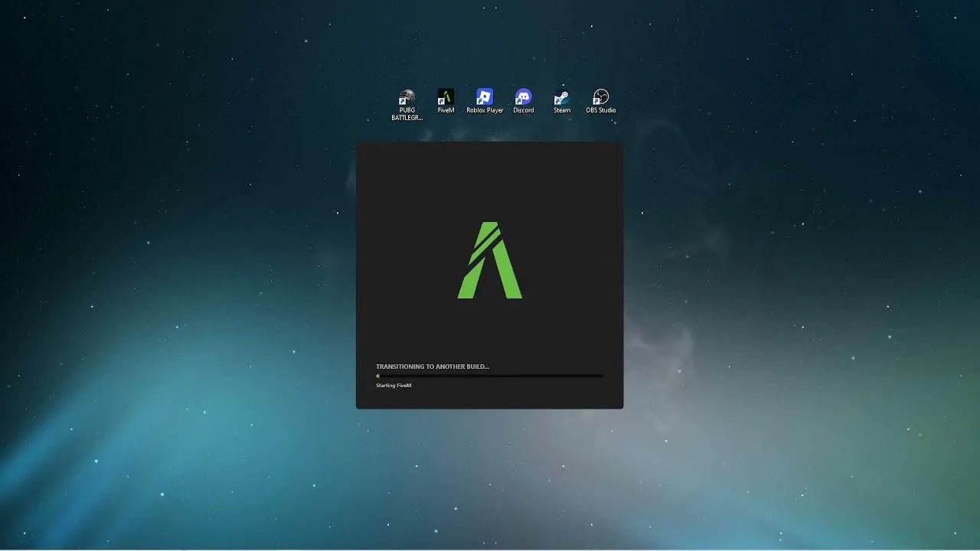
Task: Open the PUBG BATTLEGROUNDS desktop shortcut
Action: (407, 105)
